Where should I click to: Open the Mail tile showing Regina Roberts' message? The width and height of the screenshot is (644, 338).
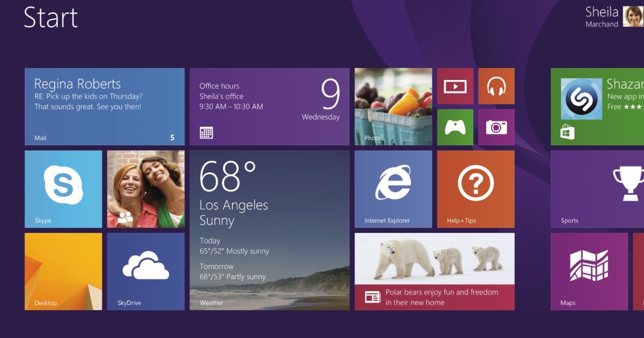105,106
